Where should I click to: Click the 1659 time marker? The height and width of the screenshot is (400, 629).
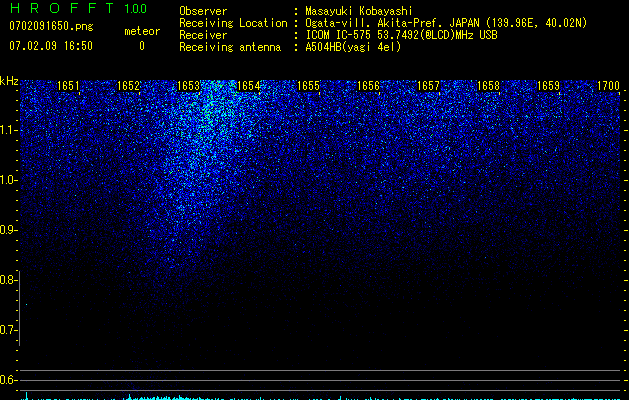(x=548, y=86)
